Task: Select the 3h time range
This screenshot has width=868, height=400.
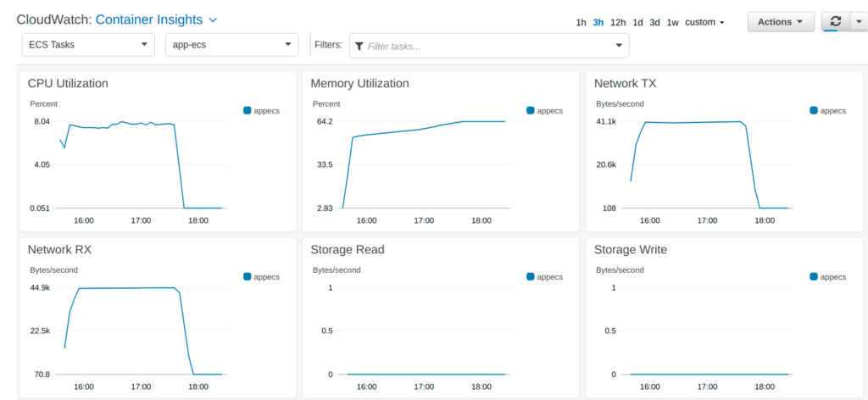Action: click(598, 23)
